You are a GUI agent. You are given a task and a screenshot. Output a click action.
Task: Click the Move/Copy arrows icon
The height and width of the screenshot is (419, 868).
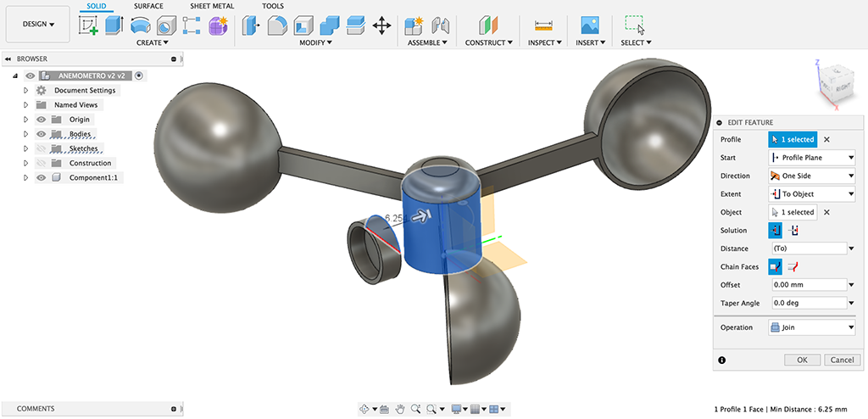381,25
